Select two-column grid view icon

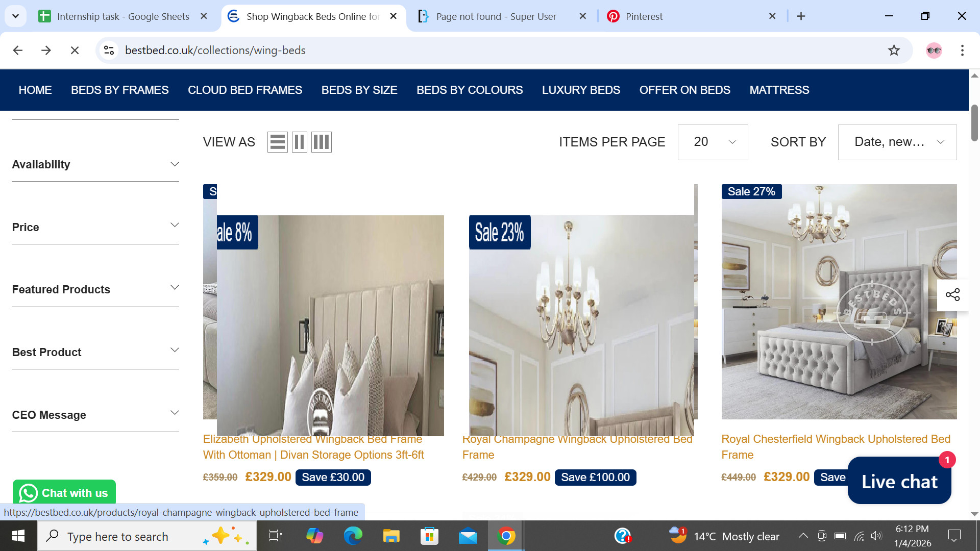coord(300,142)
